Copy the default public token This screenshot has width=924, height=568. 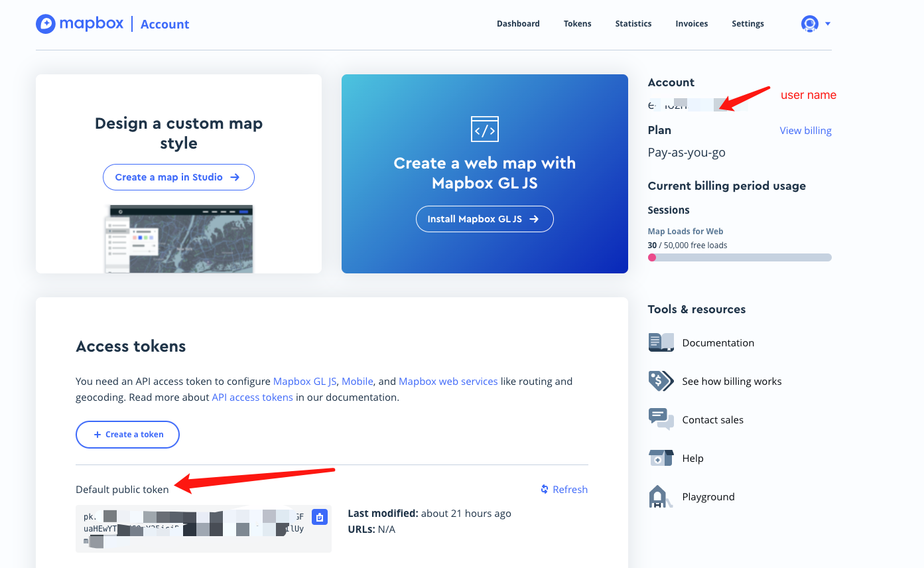(x=320, y=516)
